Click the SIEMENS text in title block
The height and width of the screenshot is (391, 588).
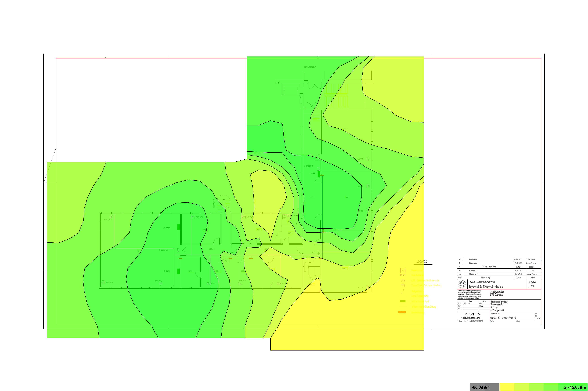click(472, 314)
